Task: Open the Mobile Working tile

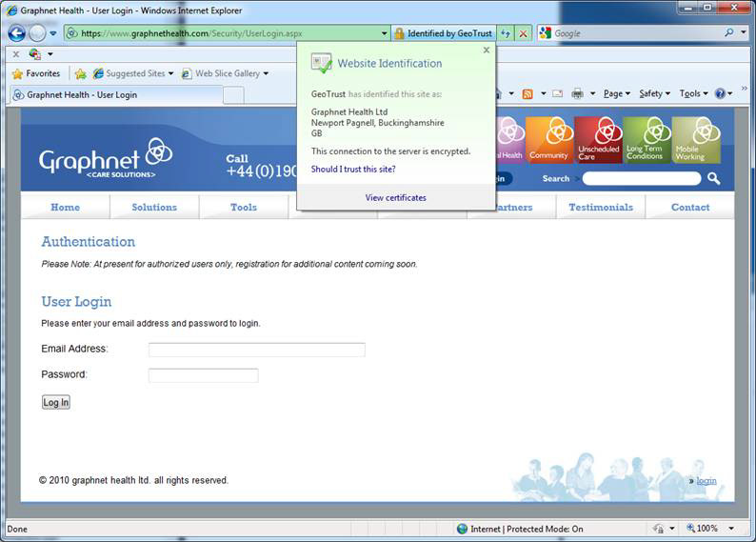Action: pyautogui.click(x=695, y=140)
